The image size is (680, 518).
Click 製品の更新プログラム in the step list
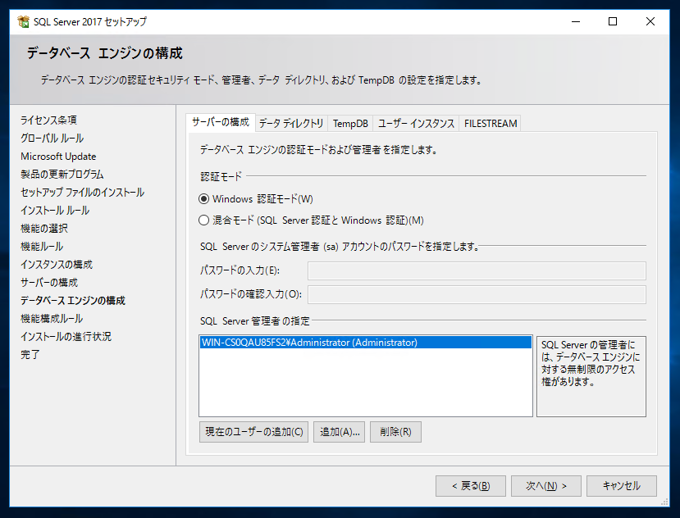[x=62, y=174]
